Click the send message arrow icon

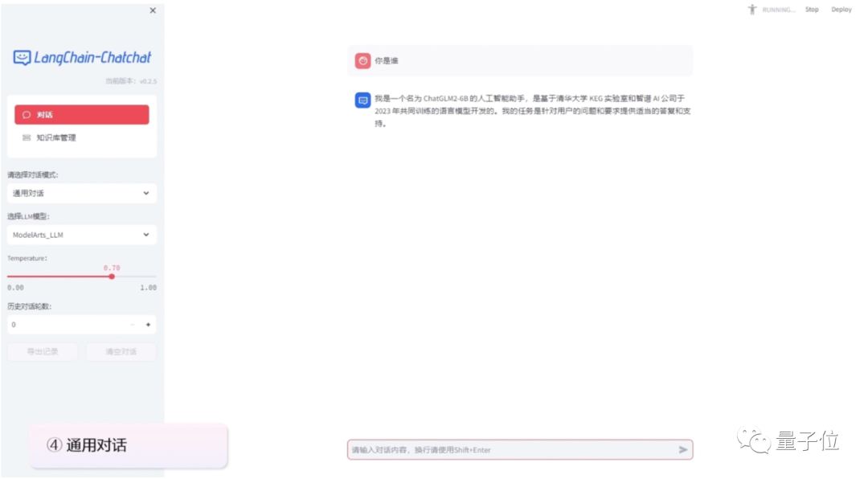click(682, 449)
